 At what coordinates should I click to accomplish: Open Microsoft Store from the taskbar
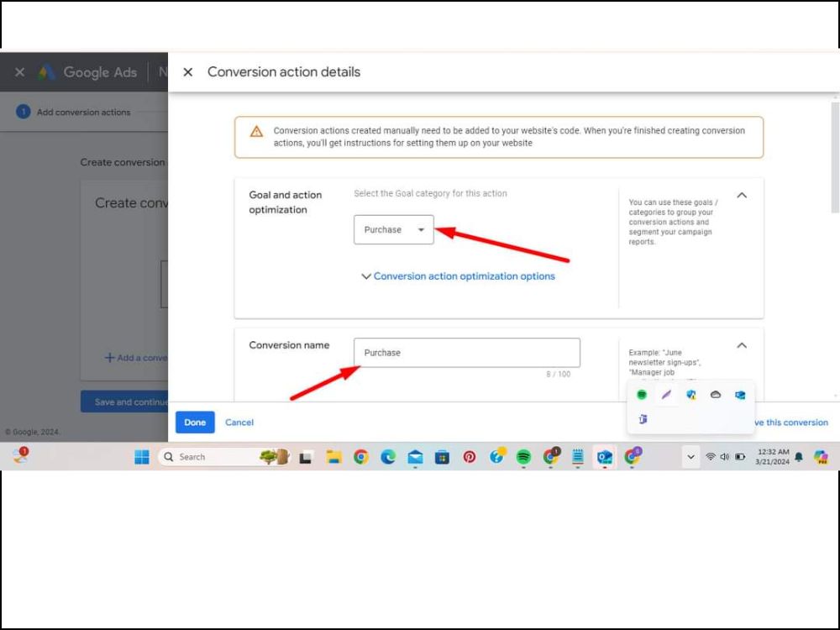[442, 457]
